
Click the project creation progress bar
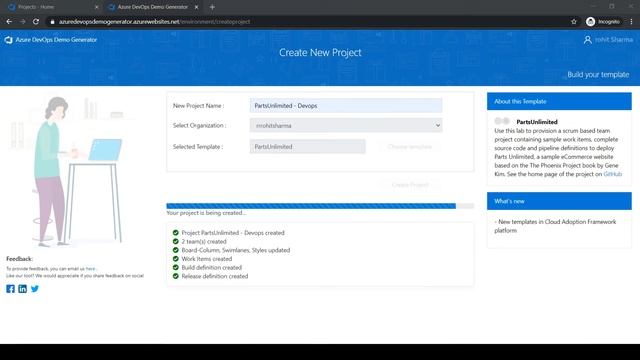click(x=320, y=206)
